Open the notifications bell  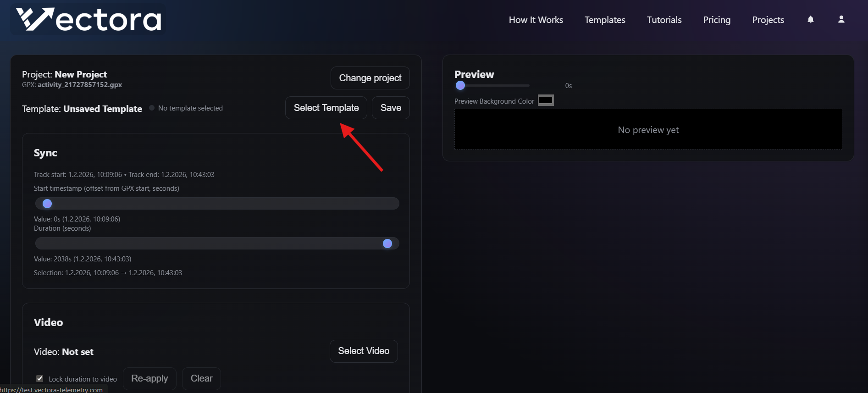[810, 19]
